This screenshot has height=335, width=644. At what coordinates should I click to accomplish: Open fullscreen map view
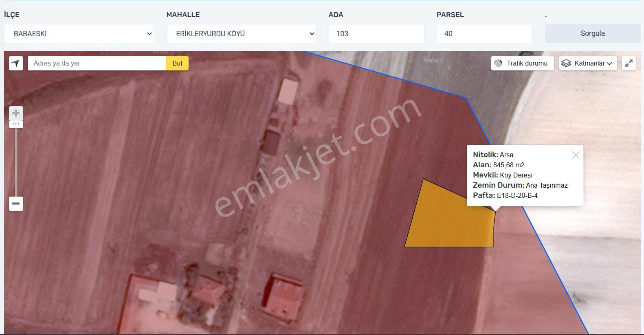[629, 63]
